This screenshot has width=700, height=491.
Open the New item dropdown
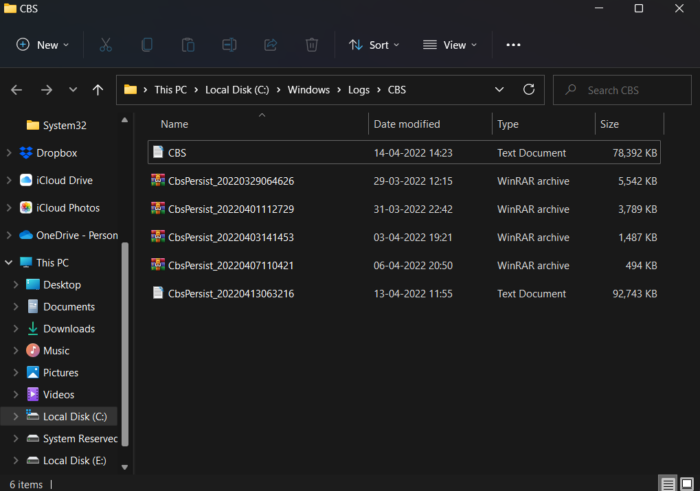point(43,45)
